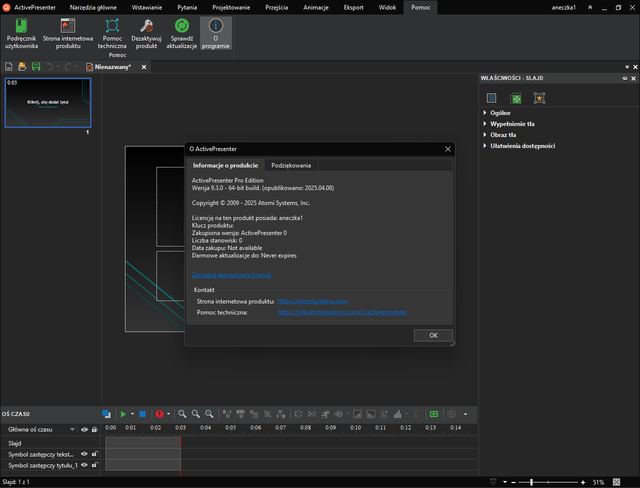Image resolution: width=640 pixels, height=488 pixels.
Task: Open the Pytania ribbon tab
Action: (x=187, y=7)
